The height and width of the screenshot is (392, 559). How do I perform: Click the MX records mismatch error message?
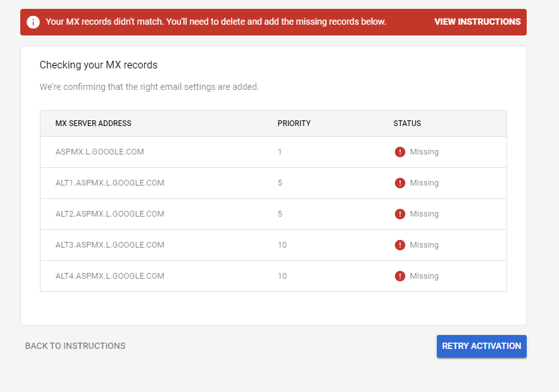coord(216,22)
